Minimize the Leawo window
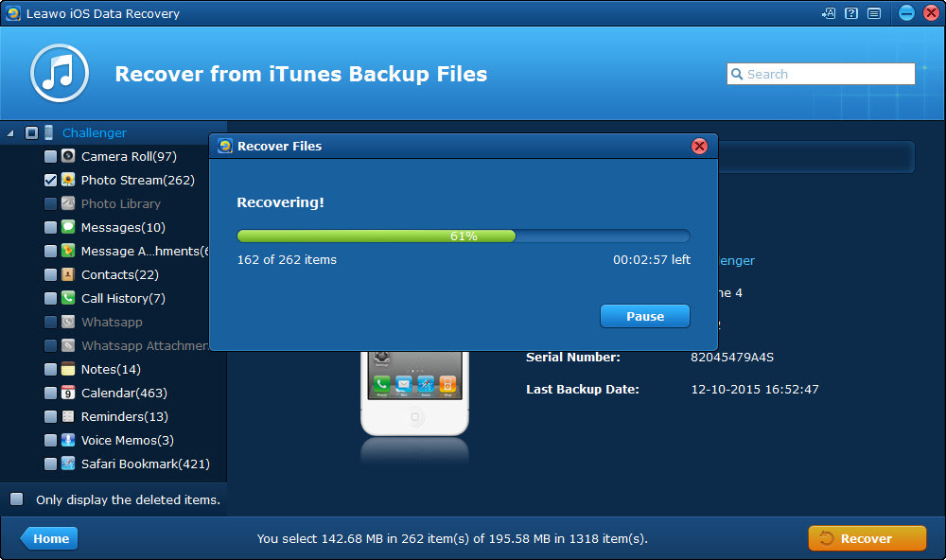Screen dimensions: 946x560 906,13
